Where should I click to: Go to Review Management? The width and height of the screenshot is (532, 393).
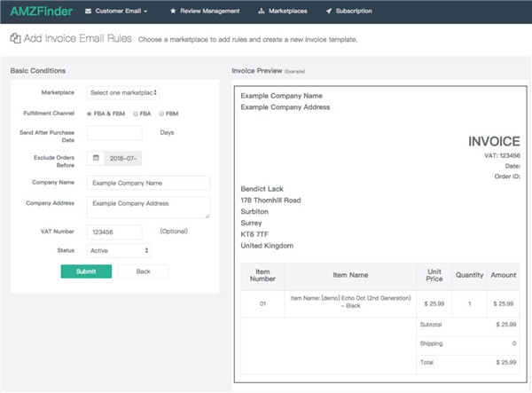pos(210,12)
